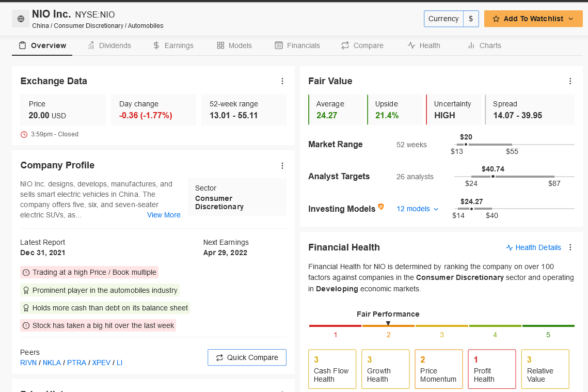The image size is (588, 392).
Task: Click the Next Earnings Apr 29, 2022 date
Action: pyautogui.click(x=225, y=253)
